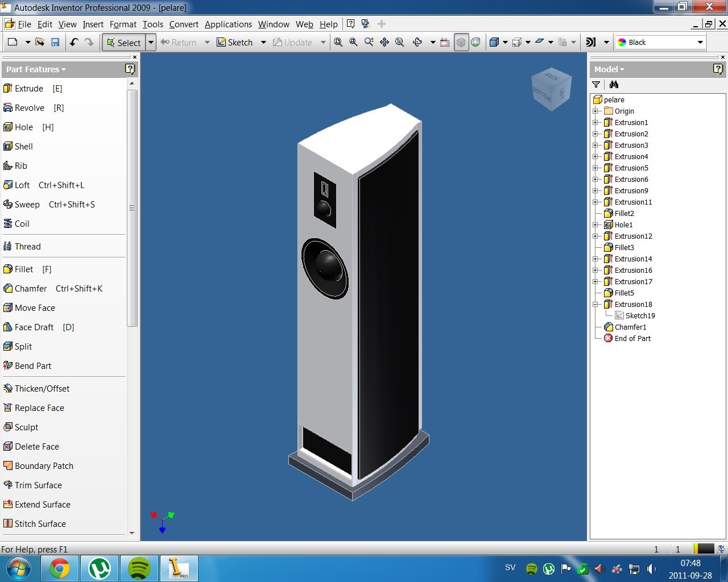Open the Part Features panel dropdown

[x=36, y=69]
